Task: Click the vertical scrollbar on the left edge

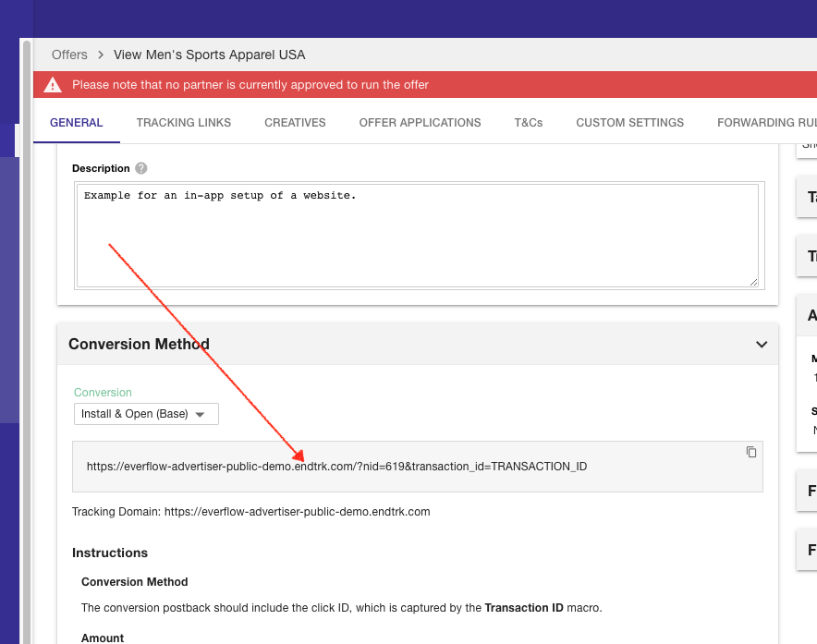Action: tap(27, 342)
